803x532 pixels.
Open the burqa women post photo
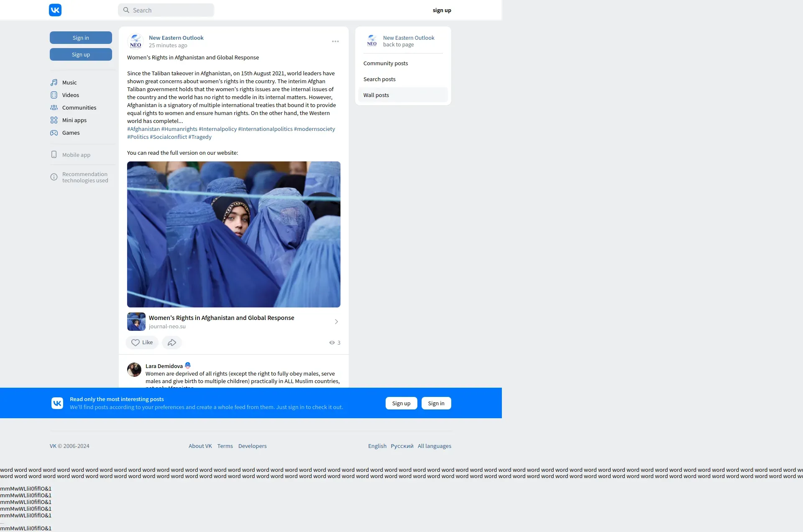pyautogui.click(x=234, y=234)
